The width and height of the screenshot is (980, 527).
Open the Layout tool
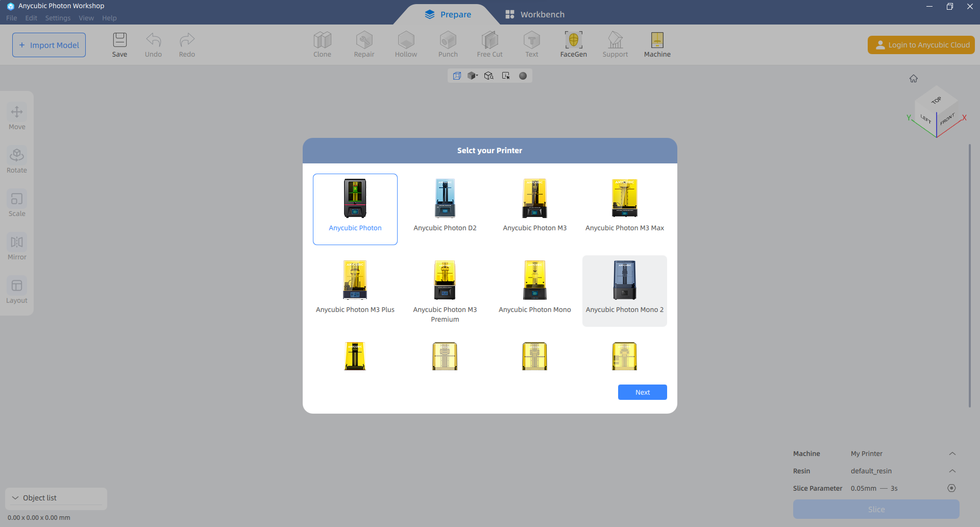pos(17,291)
